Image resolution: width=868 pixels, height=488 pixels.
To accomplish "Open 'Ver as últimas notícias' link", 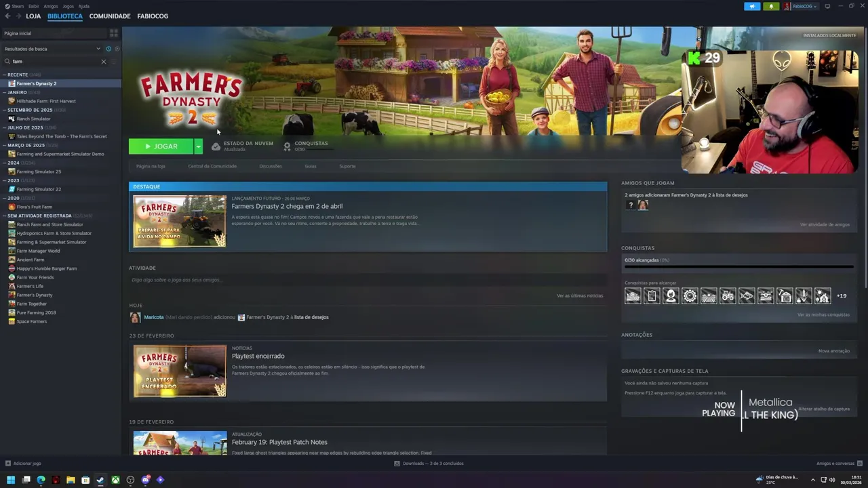I will tap(580, 296).
